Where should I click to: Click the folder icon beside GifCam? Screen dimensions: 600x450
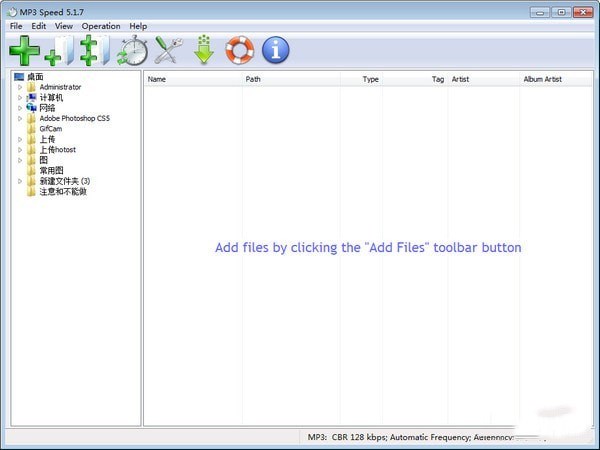tap(31, 129)
